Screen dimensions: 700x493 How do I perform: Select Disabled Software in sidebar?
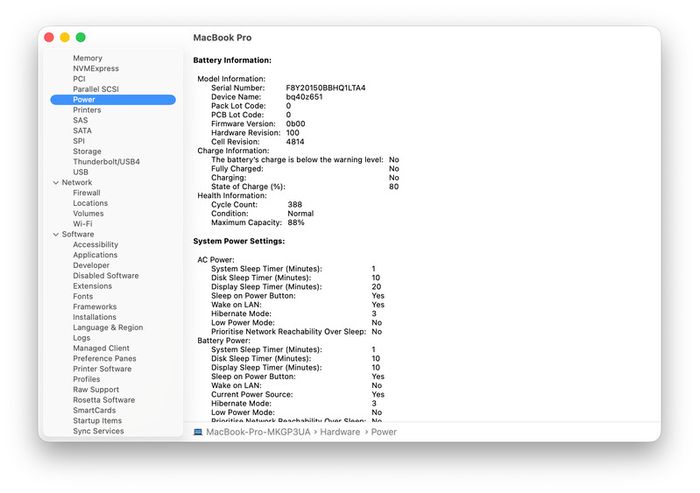coord(106,276)
